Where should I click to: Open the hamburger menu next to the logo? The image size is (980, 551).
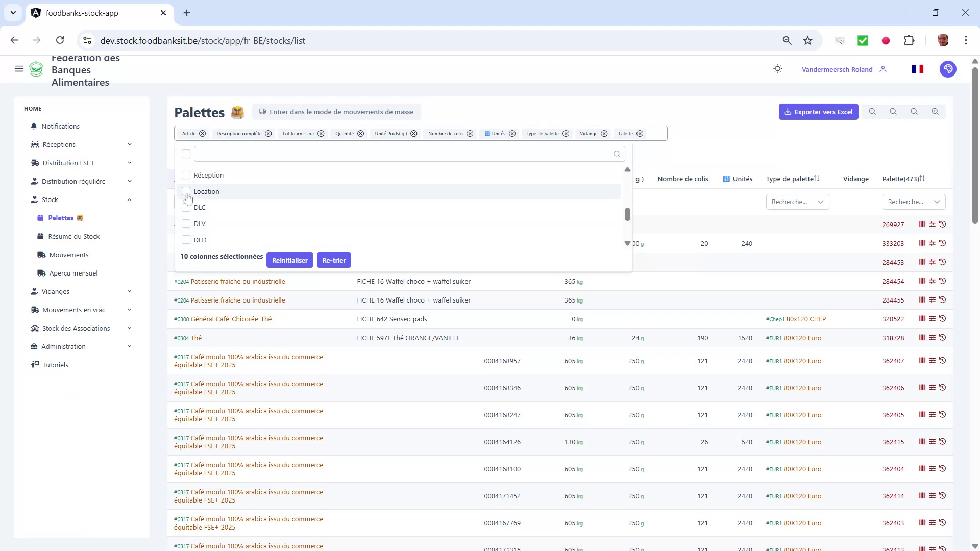pyautogui.click(x=19, y=69)
